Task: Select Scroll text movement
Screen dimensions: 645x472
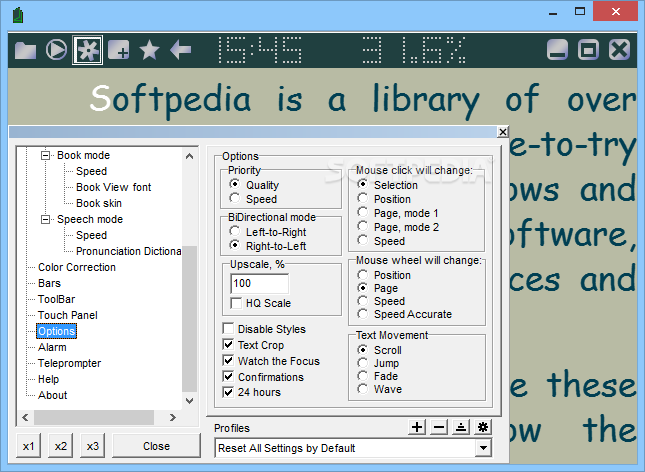Action: click(x=362, y=349)
